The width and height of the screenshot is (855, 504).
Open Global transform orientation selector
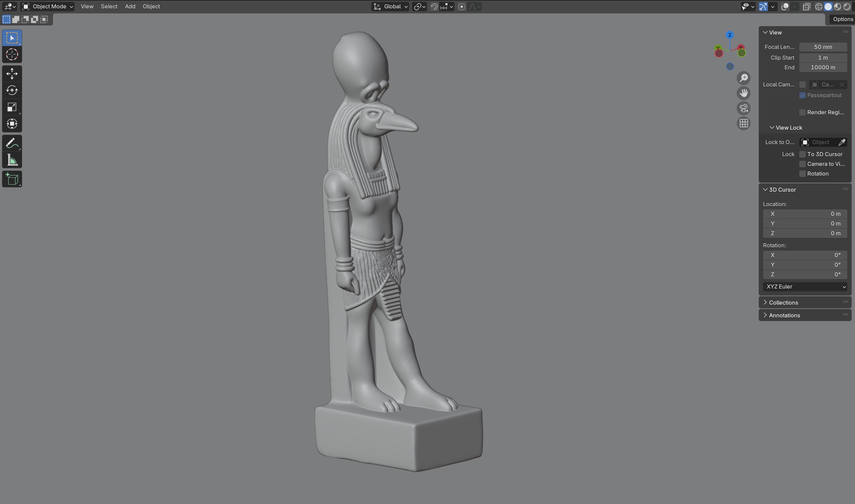[390, 6]
